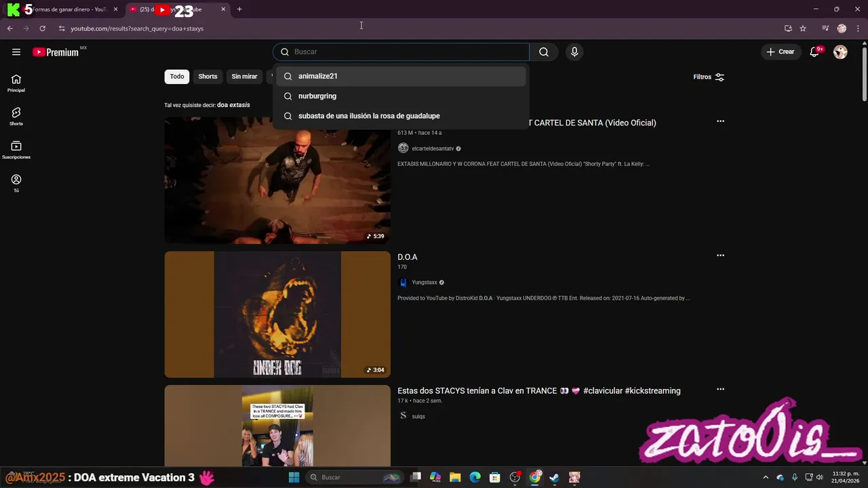Image resolution: width=868 pixels, height=488 pixels.
Task: Click the page vertical scrollbar
Action: coord(864,75)
